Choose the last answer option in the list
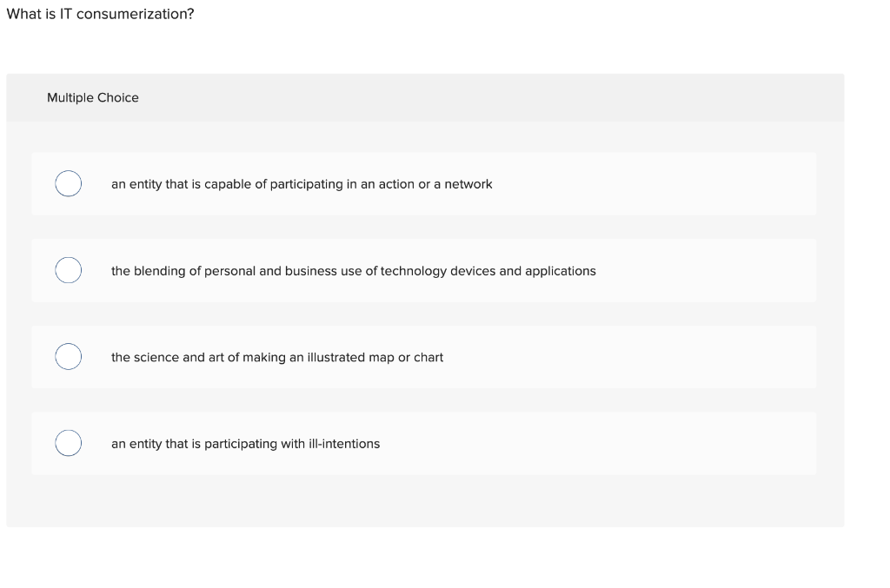 click(x=245, y=443)
